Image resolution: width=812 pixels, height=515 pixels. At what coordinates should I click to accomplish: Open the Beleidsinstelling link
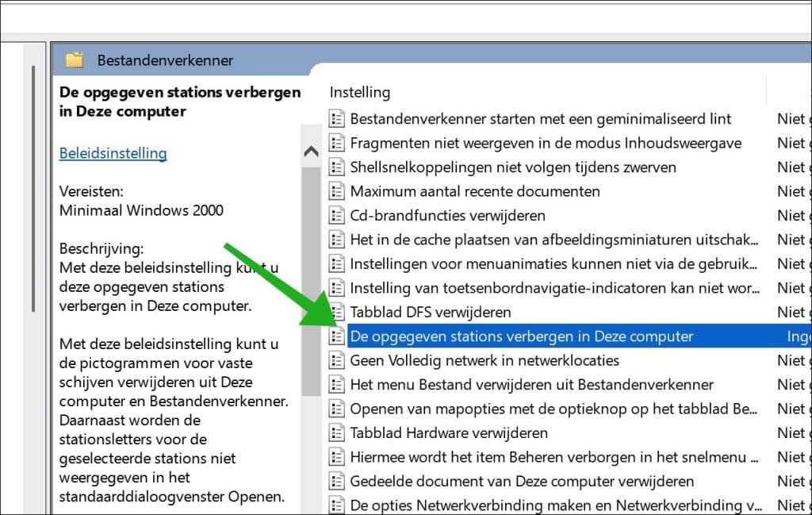tap(113, 152)
